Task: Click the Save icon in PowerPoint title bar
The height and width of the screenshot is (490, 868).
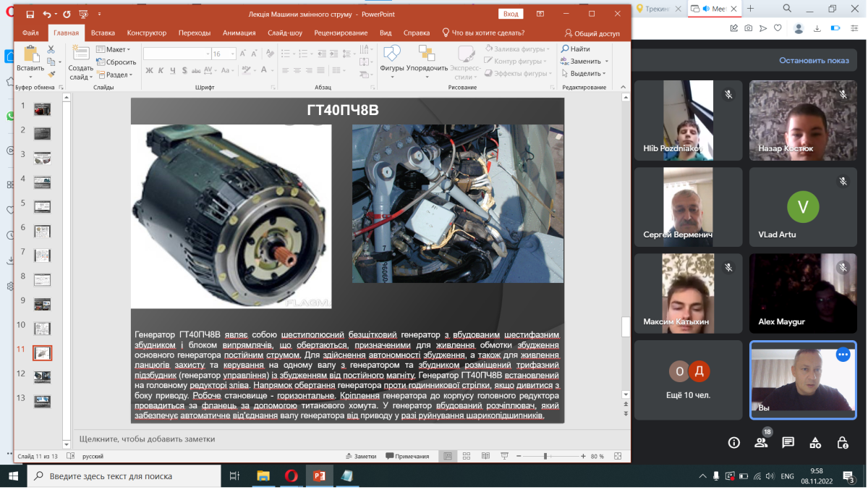Action: point(30,14)
